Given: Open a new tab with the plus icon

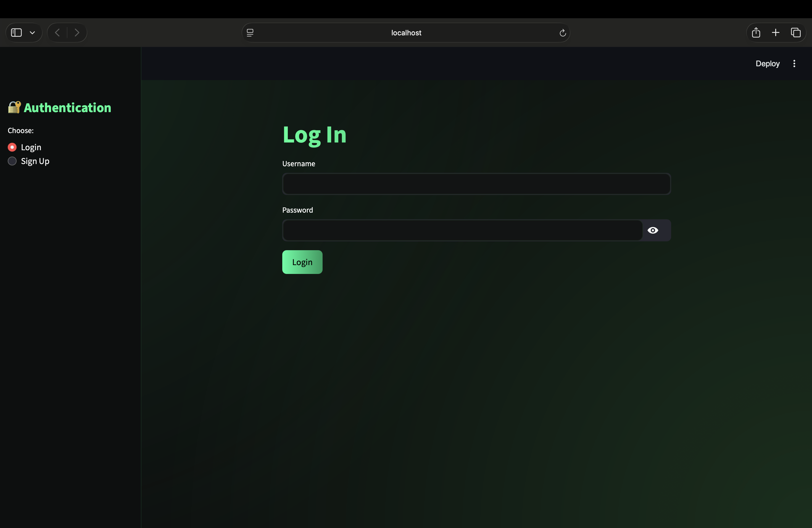Looking at the screenshot, I should coord(776,33).
